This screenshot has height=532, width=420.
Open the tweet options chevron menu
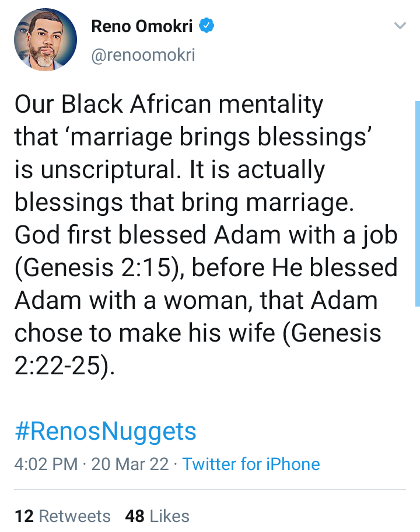click(x=400, y=26)
